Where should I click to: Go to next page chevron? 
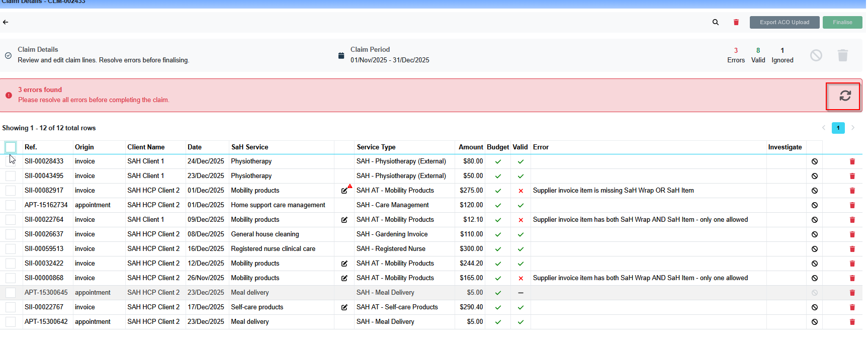point(853,128)
